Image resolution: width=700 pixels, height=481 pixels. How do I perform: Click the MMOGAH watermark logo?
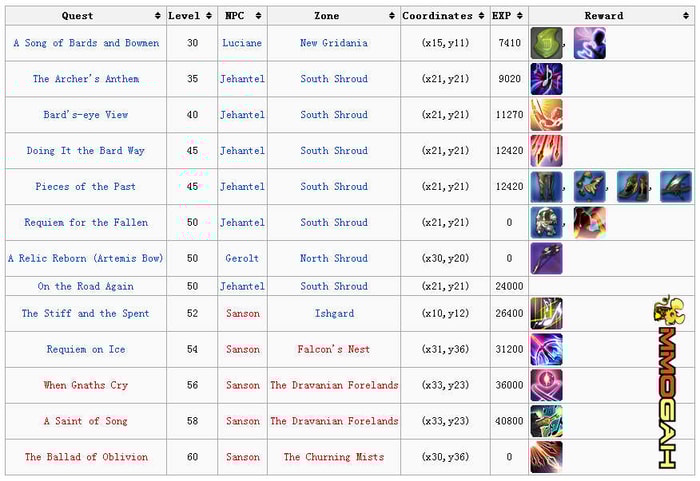(x=668, y=382)
